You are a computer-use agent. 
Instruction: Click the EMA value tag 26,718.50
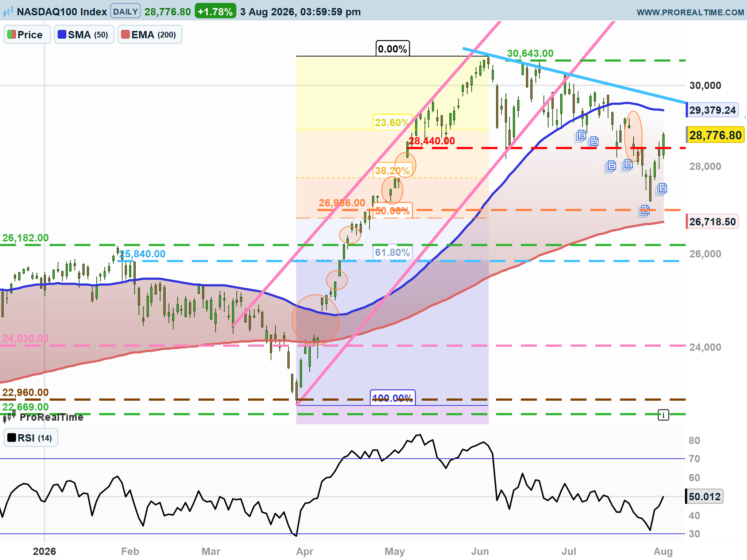[x=712, y=222]
